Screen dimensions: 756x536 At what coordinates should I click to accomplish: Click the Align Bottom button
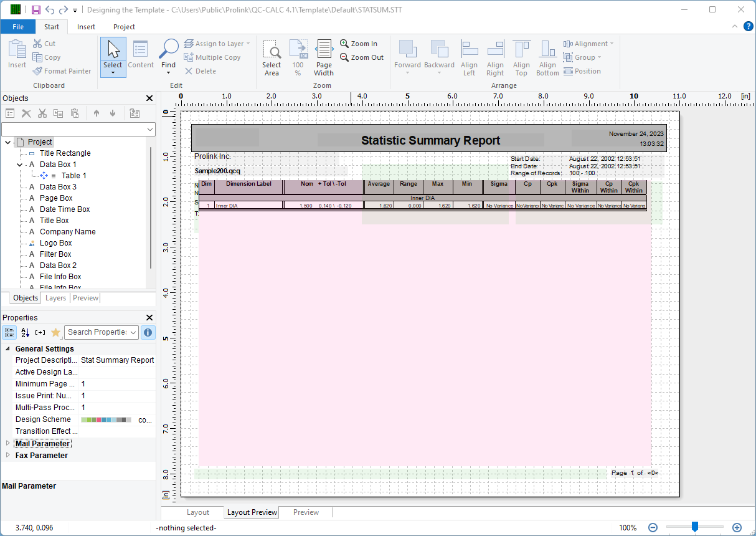point(548,57)
